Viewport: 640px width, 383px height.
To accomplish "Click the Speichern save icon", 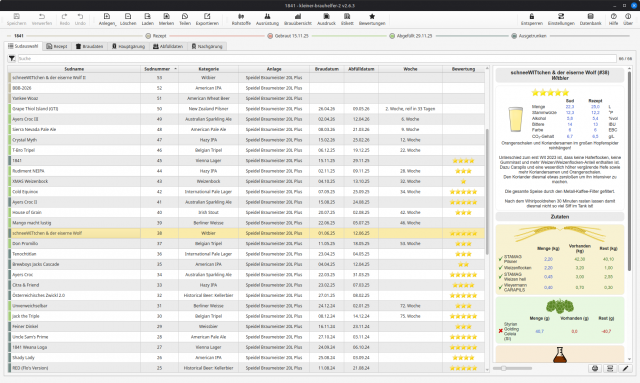I will pyautogui.click(x=16, y=19).
